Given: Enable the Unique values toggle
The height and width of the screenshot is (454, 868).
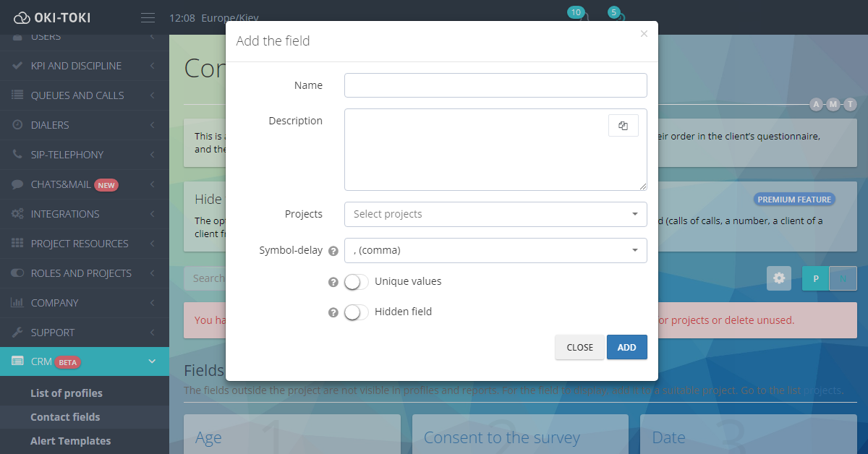Looking at the screenshot, I should (x=356, y=282).
